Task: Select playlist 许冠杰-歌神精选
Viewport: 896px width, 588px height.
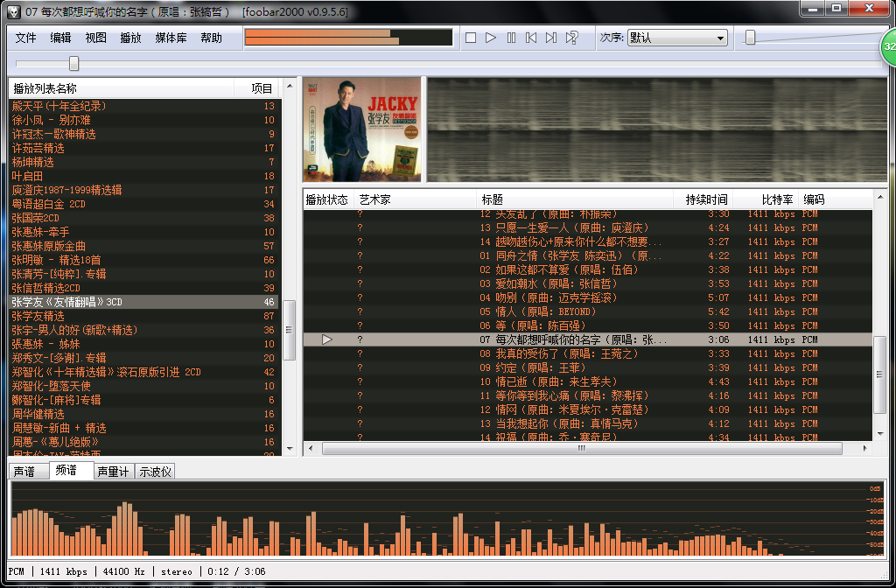Action: tap(144, 134)
